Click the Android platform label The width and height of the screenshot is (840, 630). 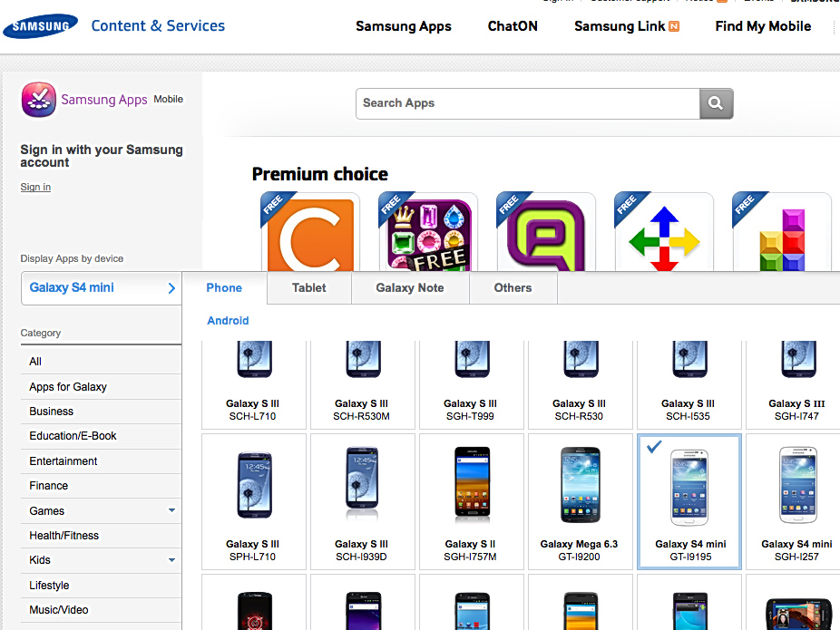[229, 321]
